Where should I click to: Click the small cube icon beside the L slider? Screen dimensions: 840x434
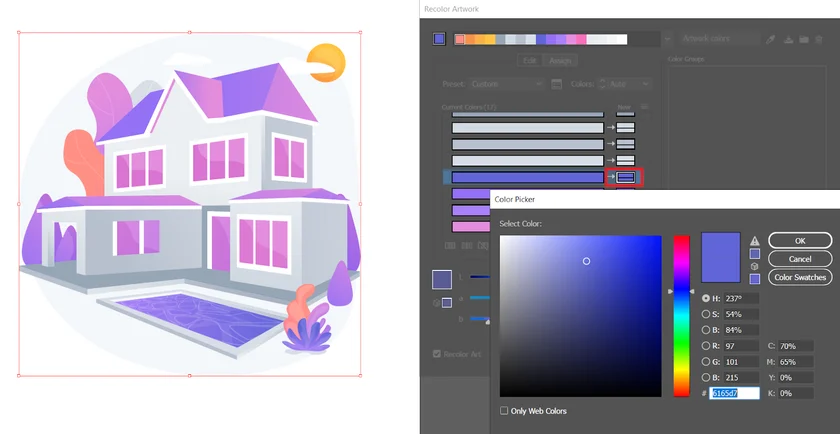click(x=437, y=303)
